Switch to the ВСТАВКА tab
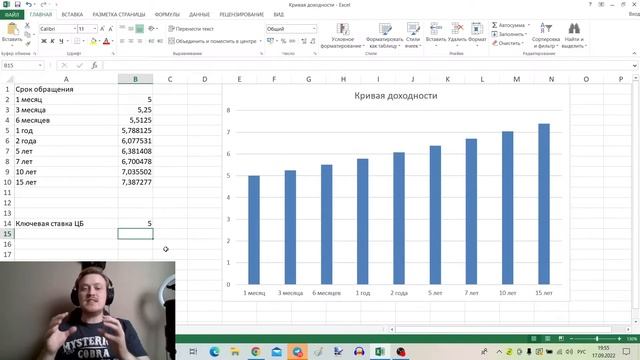This screenshot has width=640, height=360. pyautogui.click(x=72, y=14)
